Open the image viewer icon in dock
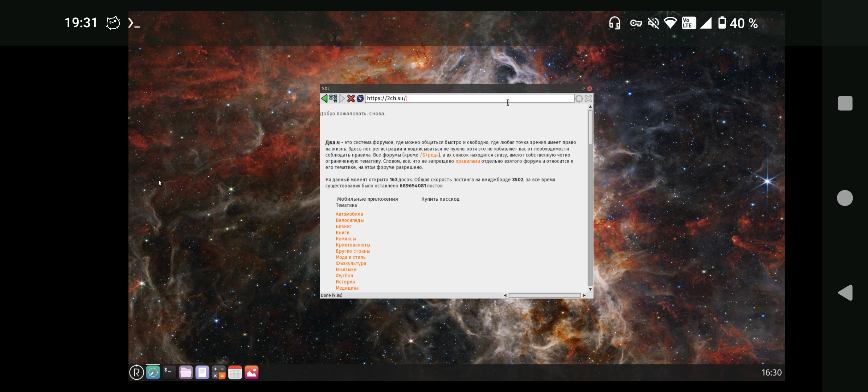This screenshot has height=392, width=868. pyautogui.click(x=251, y=372)
